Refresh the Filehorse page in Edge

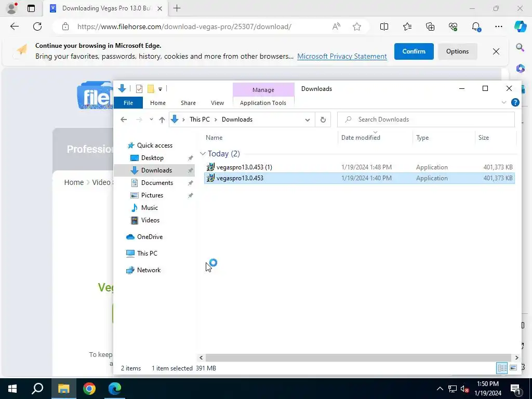click(x=37, y=26)
